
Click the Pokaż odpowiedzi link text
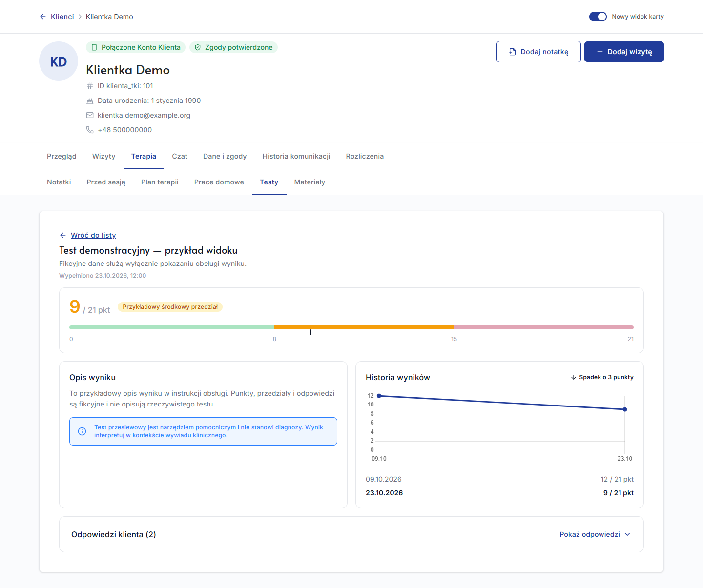click(590, 534)
